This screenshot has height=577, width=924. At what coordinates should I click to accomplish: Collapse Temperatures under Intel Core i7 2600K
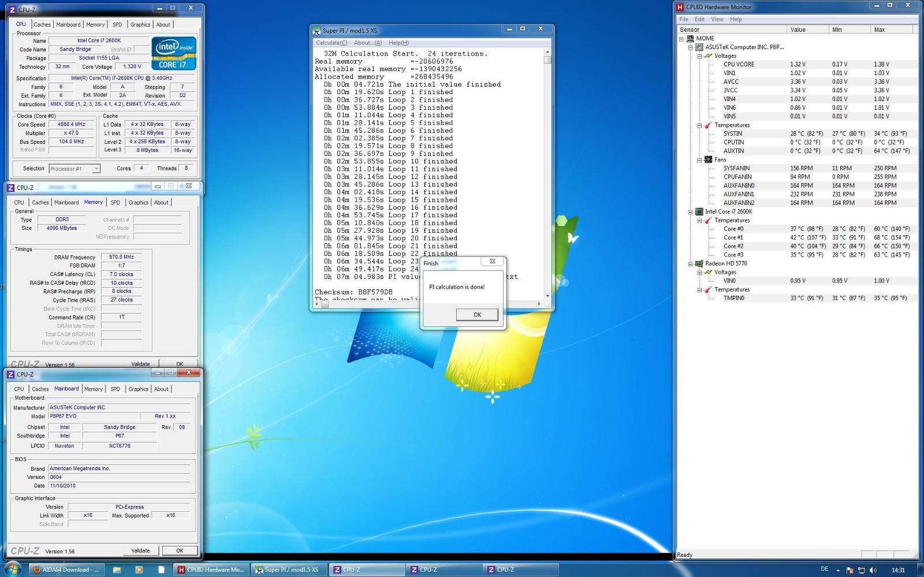[699, 221]
